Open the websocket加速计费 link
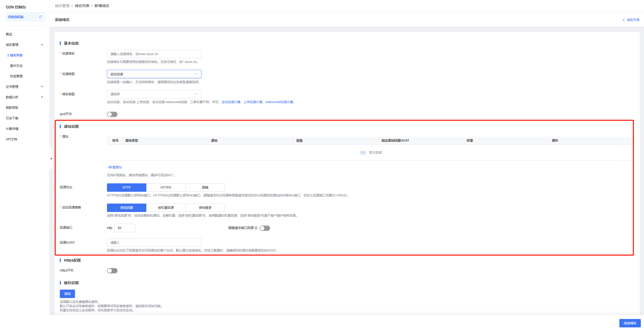644x330 pixels. click(279, 102)
